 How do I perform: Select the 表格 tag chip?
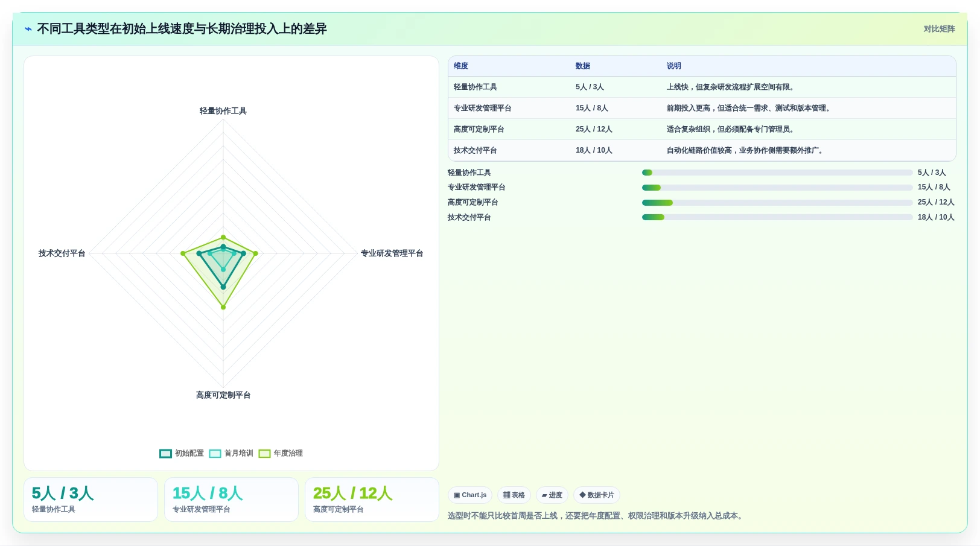tap(514, 495)
